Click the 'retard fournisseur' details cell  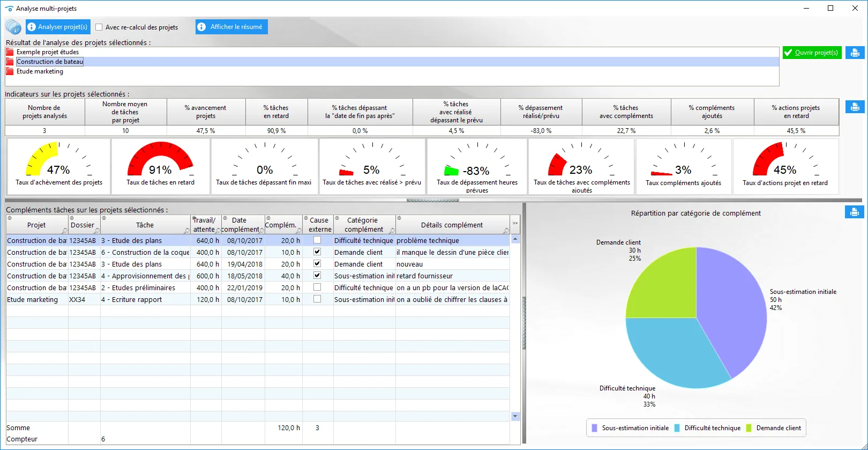tap(453, 276)
